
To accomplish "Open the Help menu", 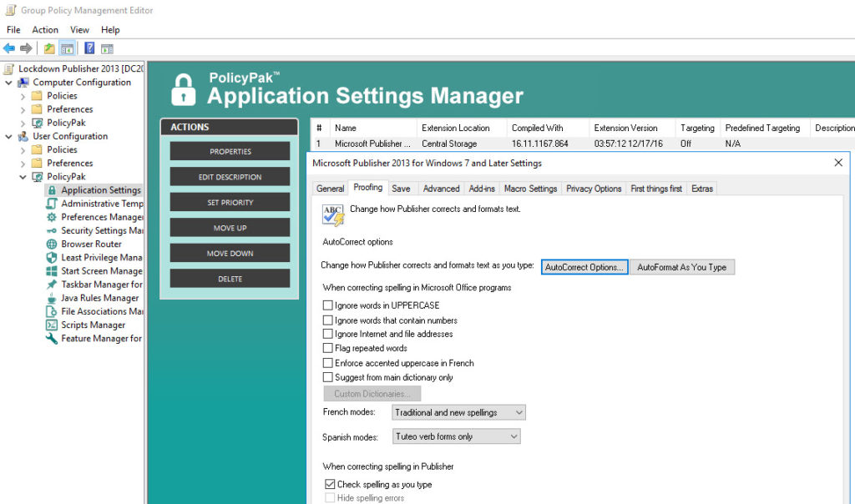I will pyautogui.click(x=110, y=30).
